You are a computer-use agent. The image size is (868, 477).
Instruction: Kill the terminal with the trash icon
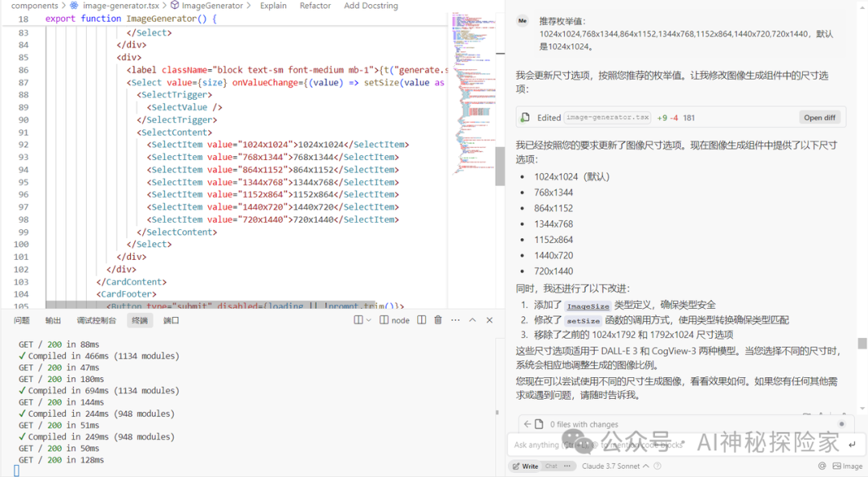(437, 319)
